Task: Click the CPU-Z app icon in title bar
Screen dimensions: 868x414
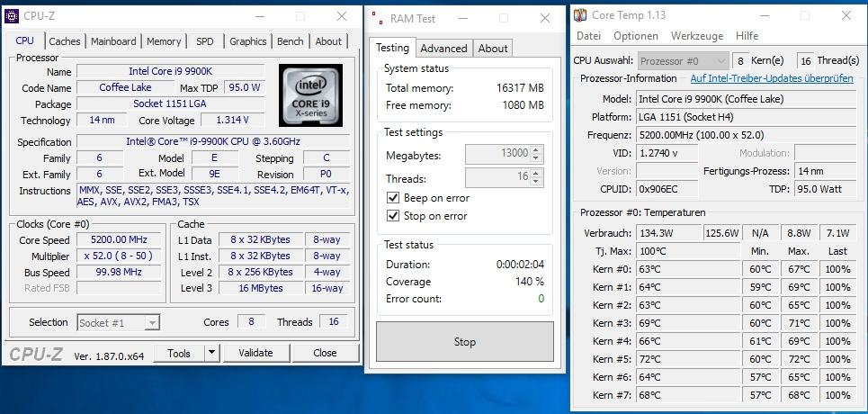Action: [12, 16]
